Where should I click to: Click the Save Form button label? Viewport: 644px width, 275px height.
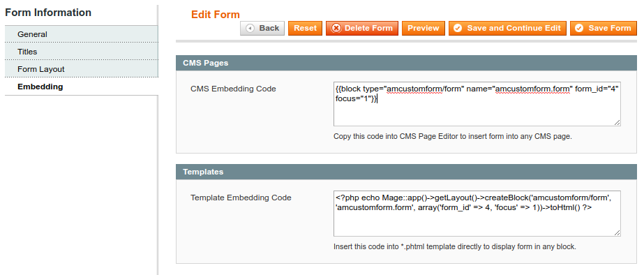tap(610, 29)
